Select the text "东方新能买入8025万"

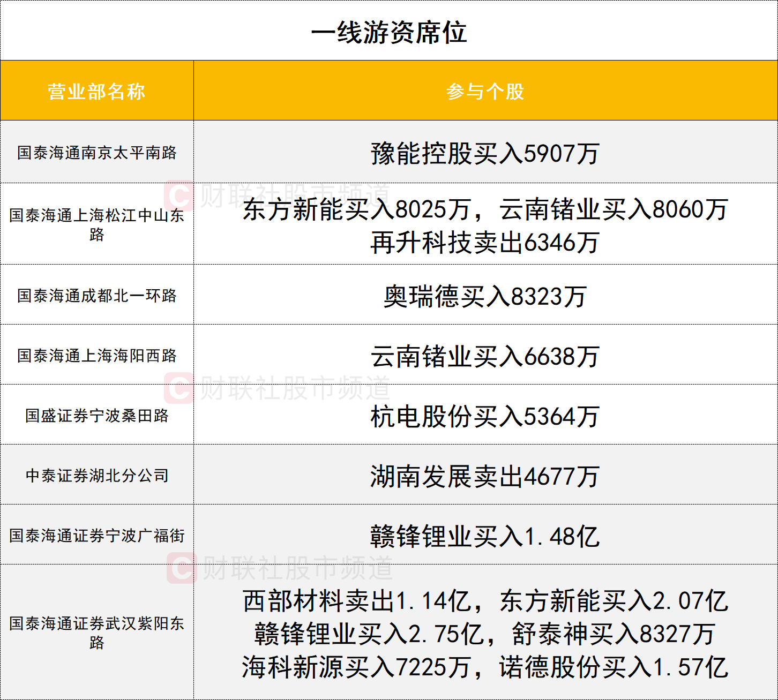[x=357, y=209]
